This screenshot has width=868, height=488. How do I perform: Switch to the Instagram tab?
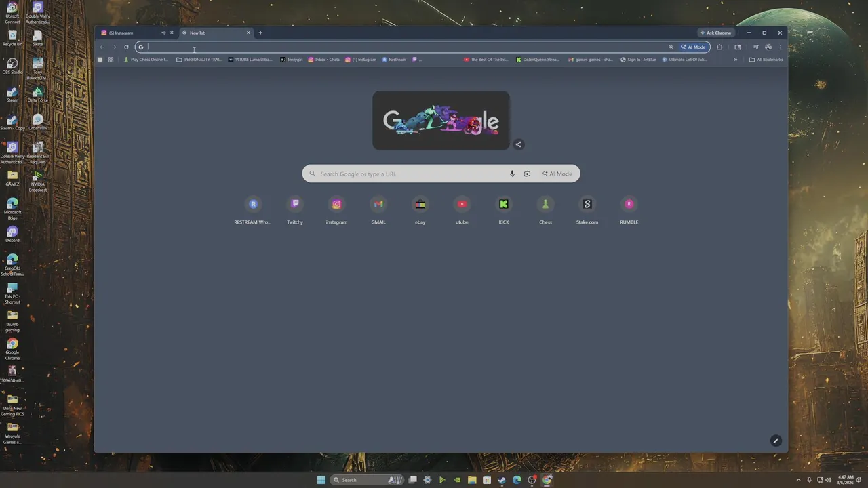click(x=130, y=33)
